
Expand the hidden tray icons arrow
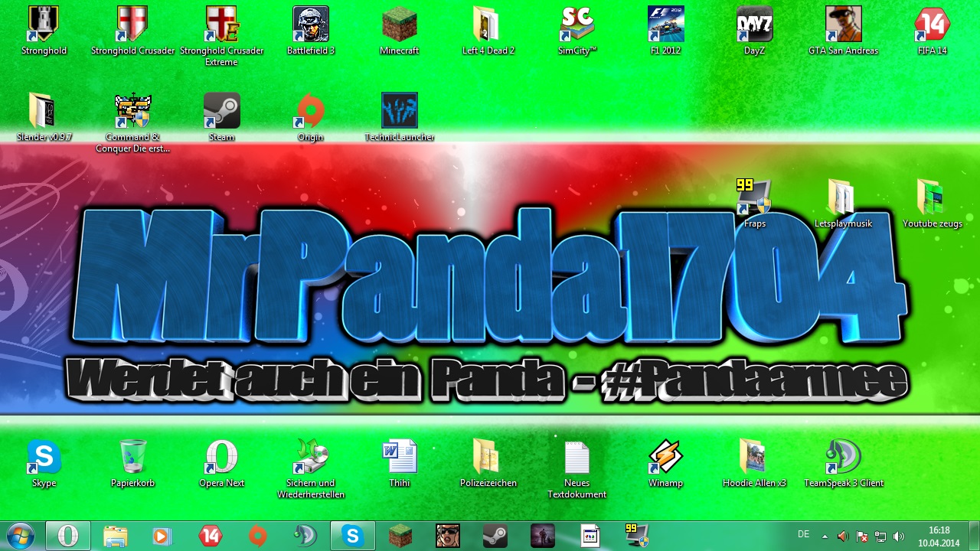tap(825, 536)
